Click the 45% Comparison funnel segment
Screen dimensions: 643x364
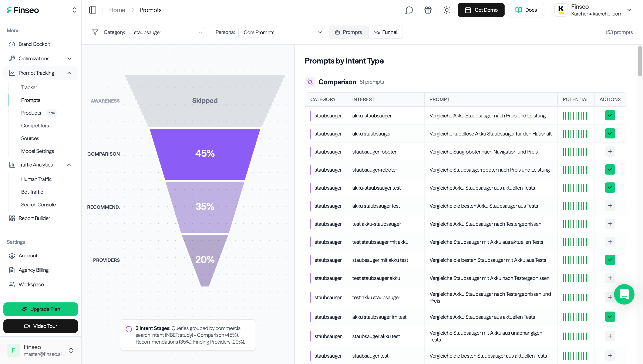[205, 154]
